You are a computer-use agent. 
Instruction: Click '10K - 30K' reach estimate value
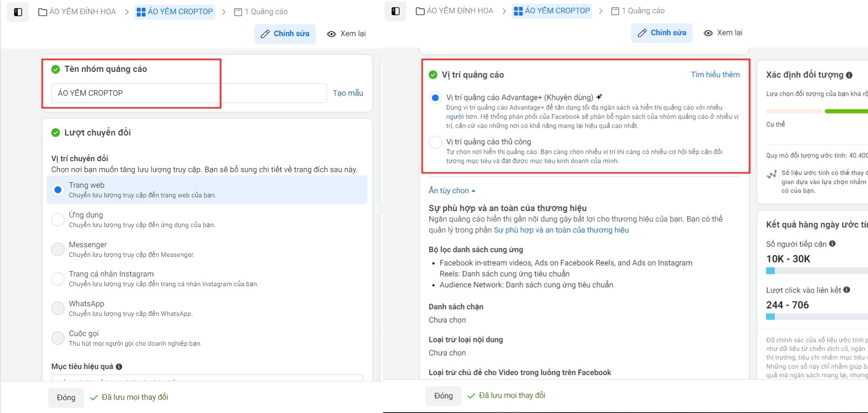point(788,259)
